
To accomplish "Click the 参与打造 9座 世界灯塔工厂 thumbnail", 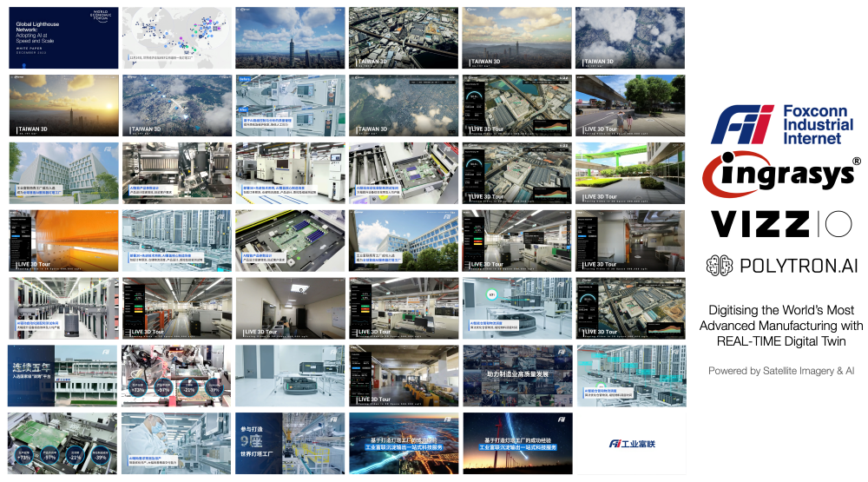I will (290, 443).
